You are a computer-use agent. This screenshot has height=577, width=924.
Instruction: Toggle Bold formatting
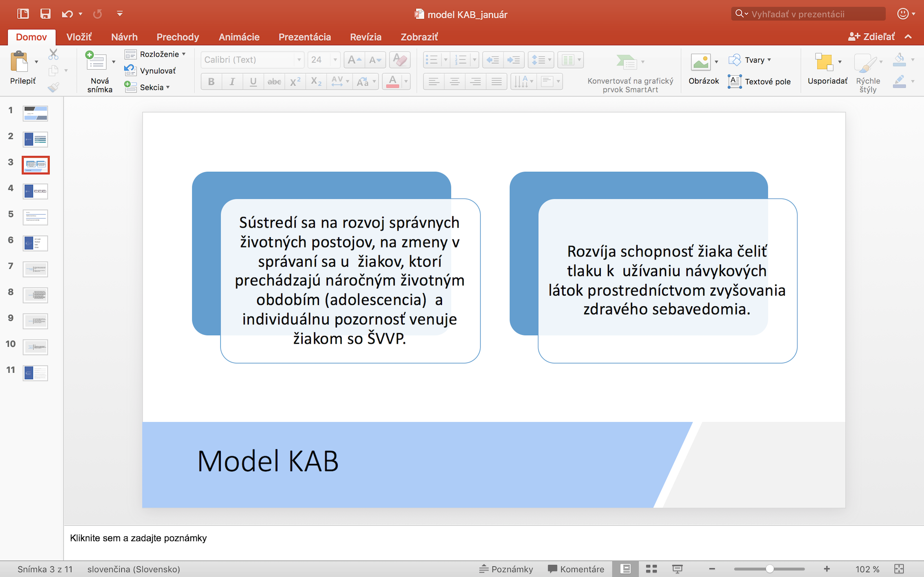[x=211, y=81]
